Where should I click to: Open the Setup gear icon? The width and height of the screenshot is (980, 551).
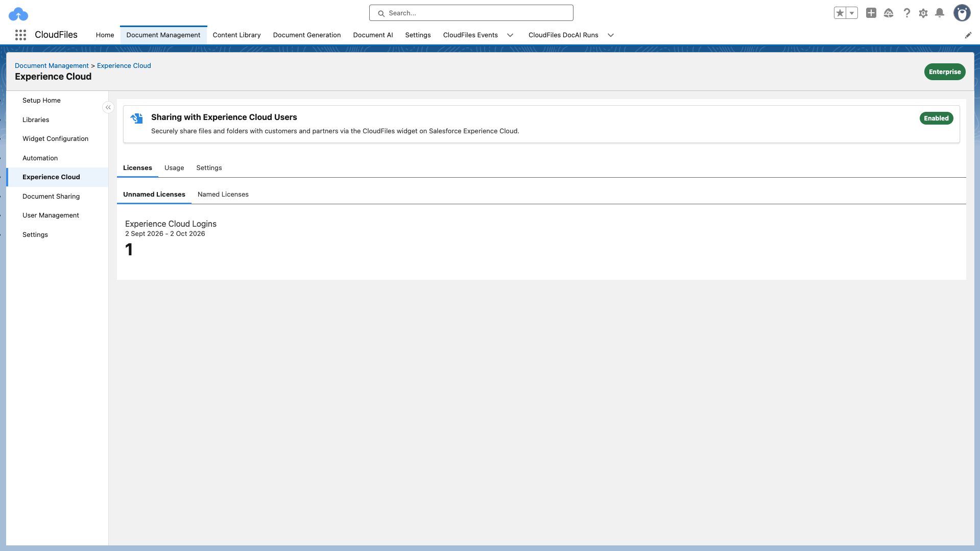click(x=923, y=13)
